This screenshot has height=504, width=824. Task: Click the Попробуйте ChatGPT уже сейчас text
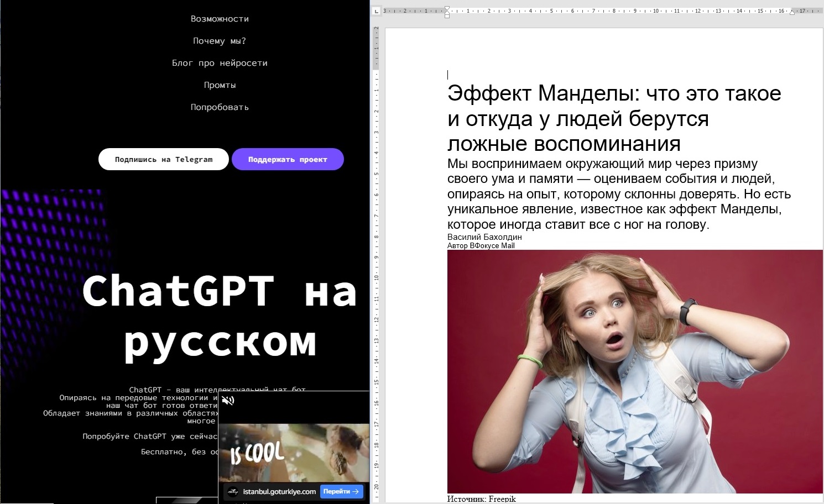[x=150, y=436]
